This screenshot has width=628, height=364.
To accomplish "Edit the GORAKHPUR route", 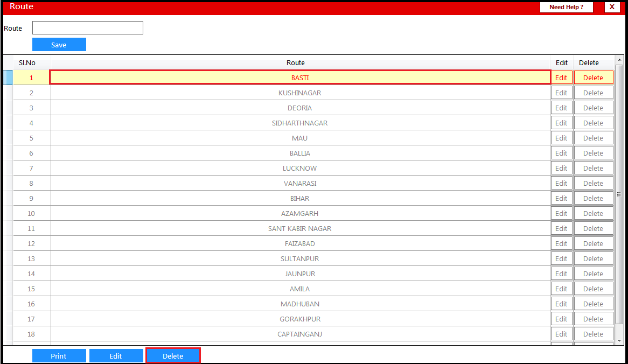I will [x=561, y=319].
